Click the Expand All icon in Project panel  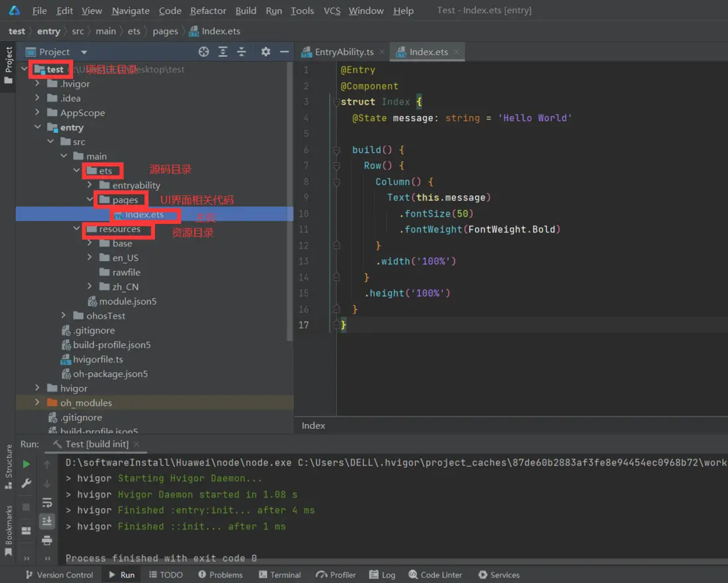[x=223, y=52]
